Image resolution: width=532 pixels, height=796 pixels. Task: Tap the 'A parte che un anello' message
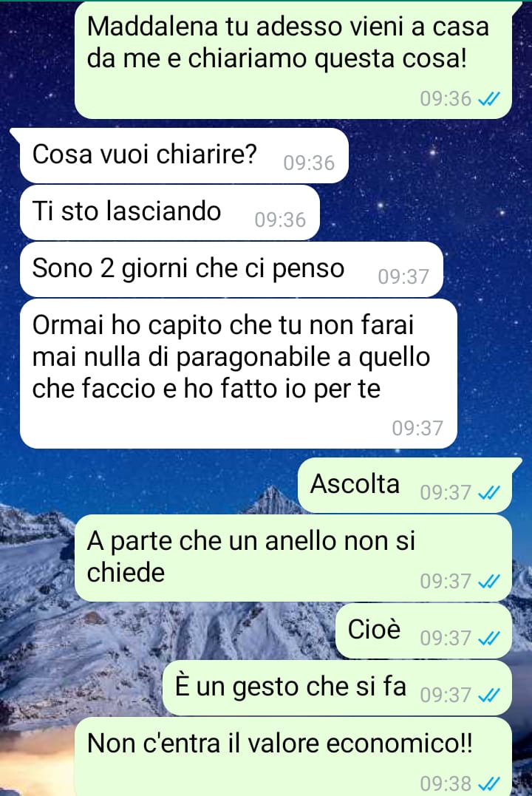click(293, 558)
